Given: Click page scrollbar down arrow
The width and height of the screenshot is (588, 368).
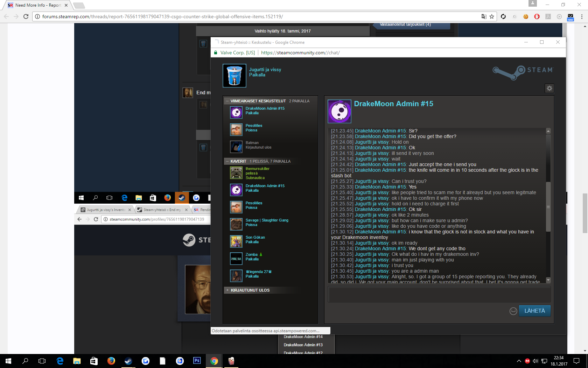Looking at the screenshot, I should (585, 351).
